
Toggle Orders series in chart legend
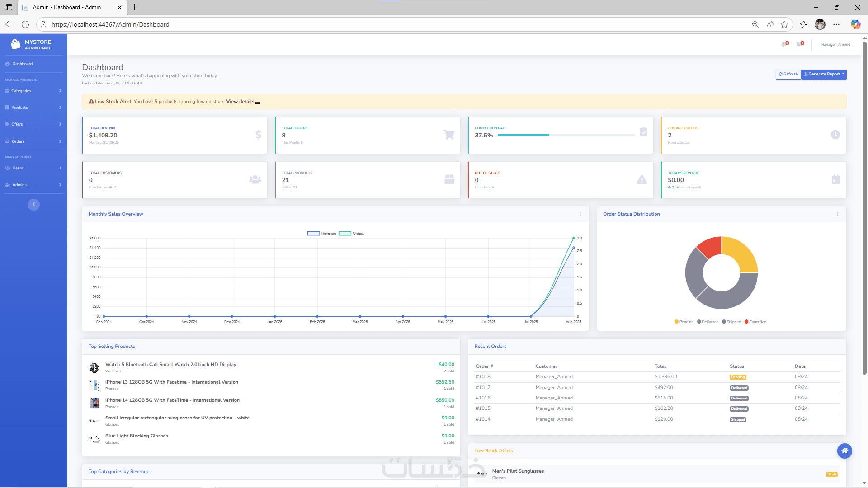click(351, 234)
